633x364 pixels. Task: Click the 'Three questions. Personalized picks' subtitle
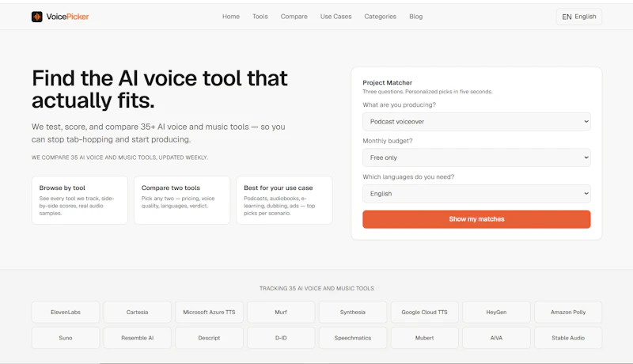pos(427,92)
